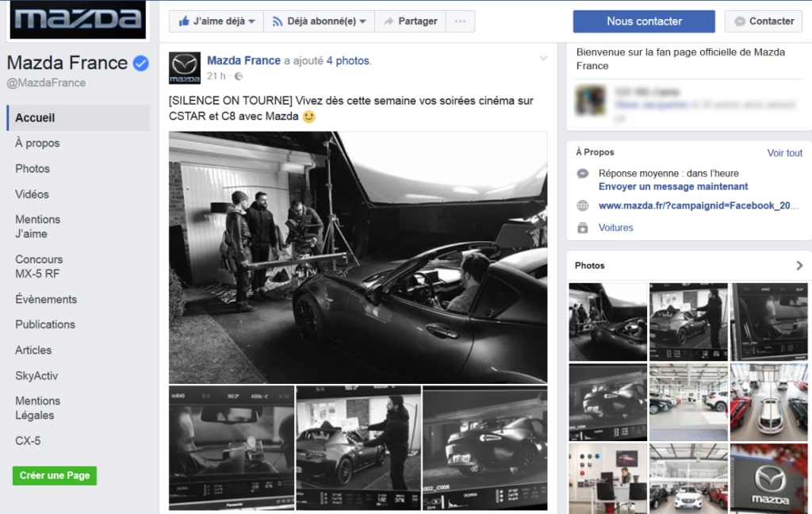Go to Publications in the sidebar
The height and width of the screenshot is (514, 812).
[45, 324]
